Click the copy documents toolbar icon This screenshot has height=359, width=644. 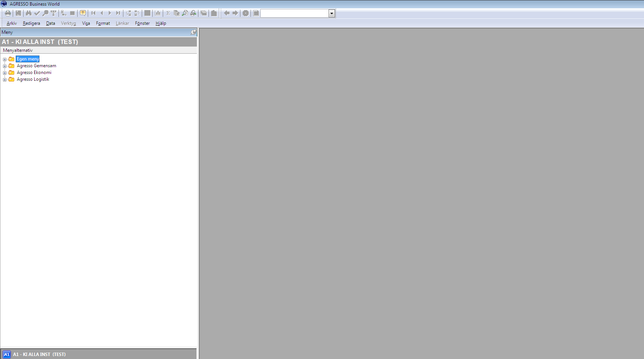pyautogui.click(x=177, y=13)
